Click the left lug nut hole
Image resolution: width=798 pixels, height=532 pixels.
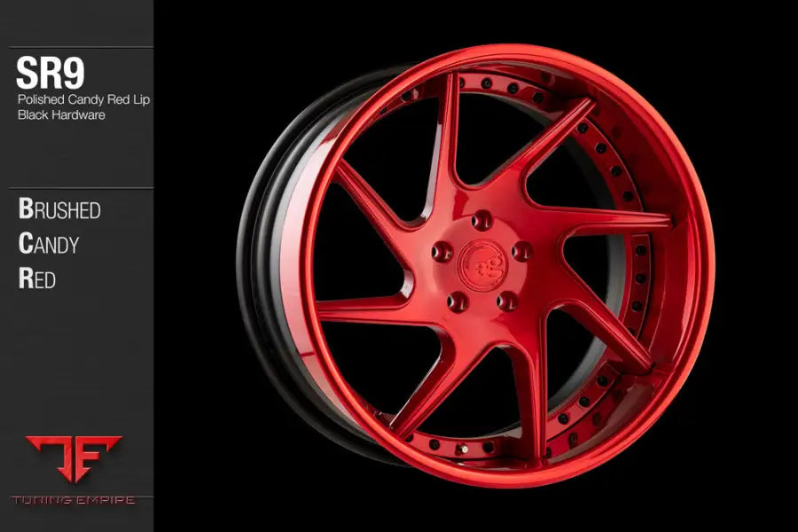[442, 252]
